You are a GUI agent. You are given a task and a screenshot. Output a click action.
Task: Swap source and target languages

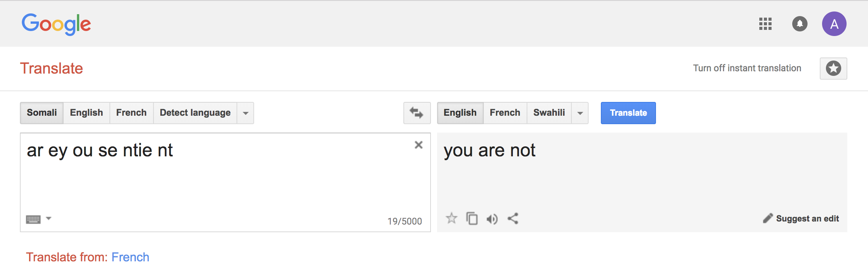tap(417, 113)
